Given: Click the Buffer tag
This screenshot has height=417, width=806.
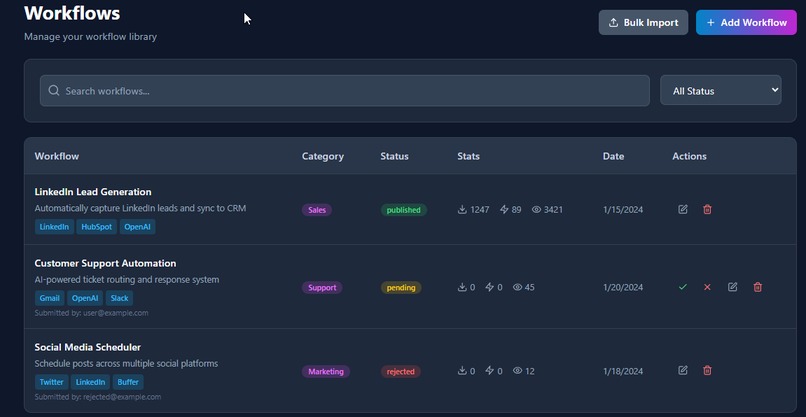Looking at the screenshot, I should 128,382.
